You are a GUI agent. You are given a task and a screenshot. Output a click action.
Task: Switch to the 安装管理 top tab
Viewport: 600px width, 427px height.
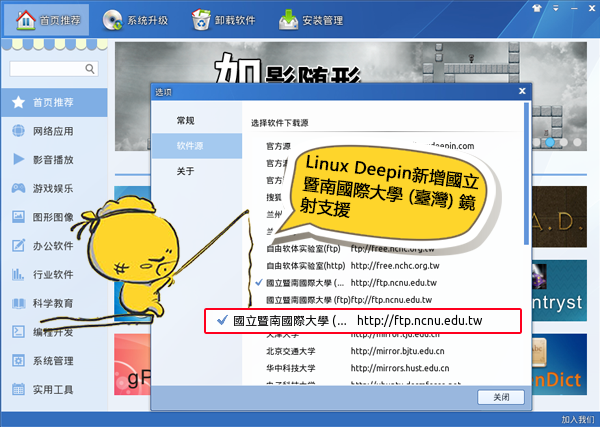(x=311, y=20)
